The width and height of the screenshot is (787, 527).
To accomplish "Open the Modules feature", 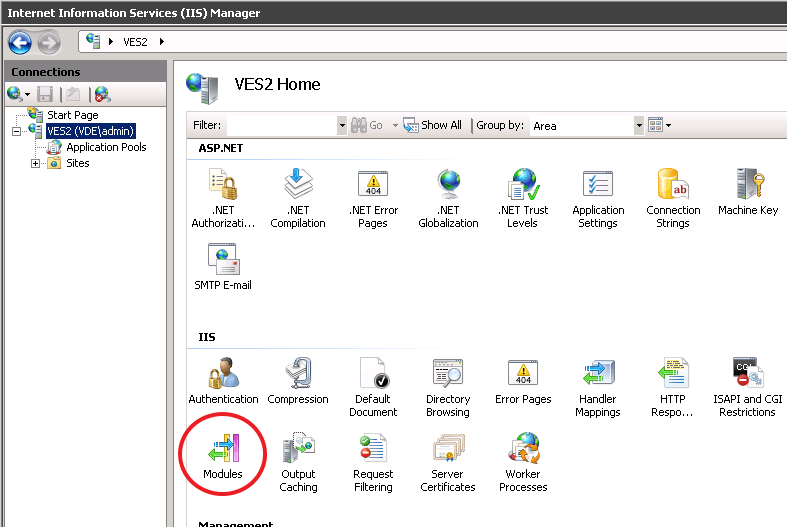I will (x=223, y=456).
